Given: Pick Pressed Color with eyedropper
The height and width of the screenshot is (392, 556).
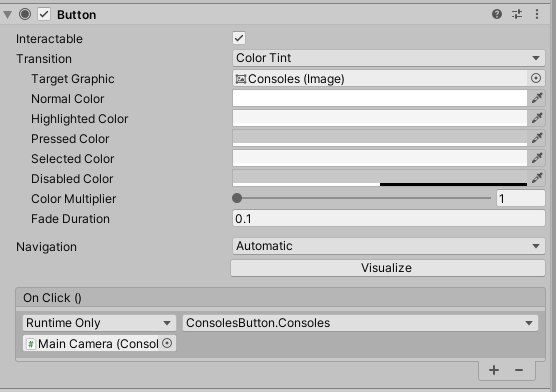Looking at the screenshot, I should 537,138.
